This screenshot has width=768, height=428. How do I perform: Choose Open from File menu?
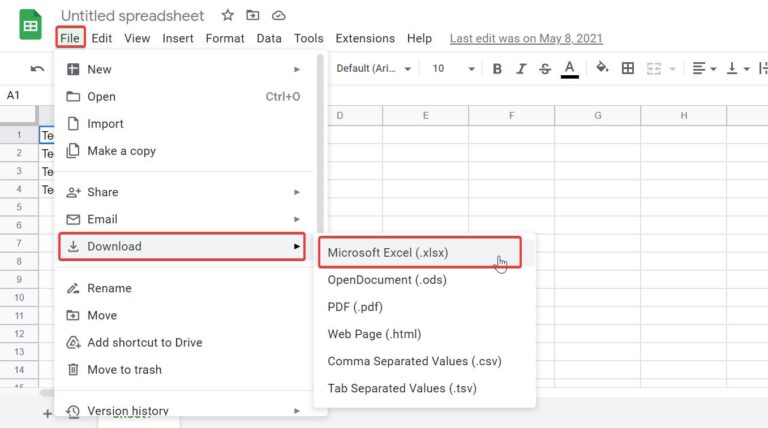[x=183, y=96]
